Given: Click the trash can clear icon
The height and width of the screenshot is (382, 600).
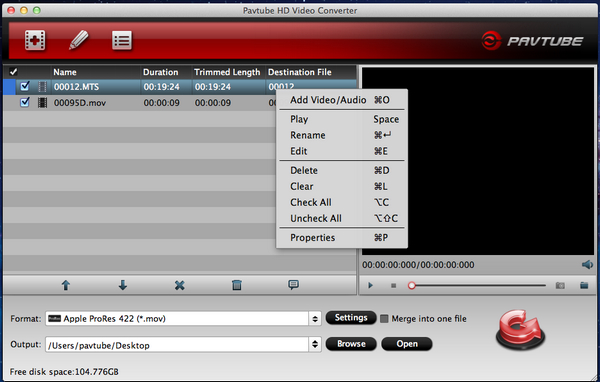Looking at the screenshot, I should point(236,285).
